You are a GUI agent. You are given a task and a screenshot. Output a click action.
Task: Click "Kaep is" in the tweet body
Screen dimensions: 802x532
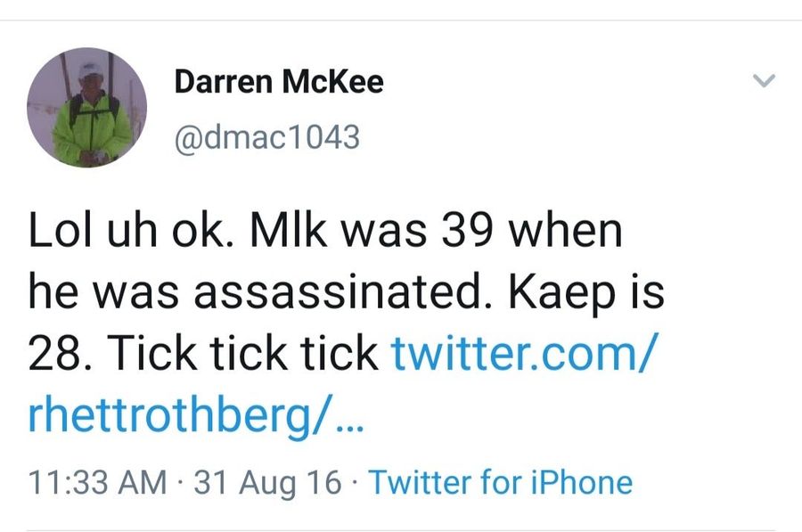(586, 293)
